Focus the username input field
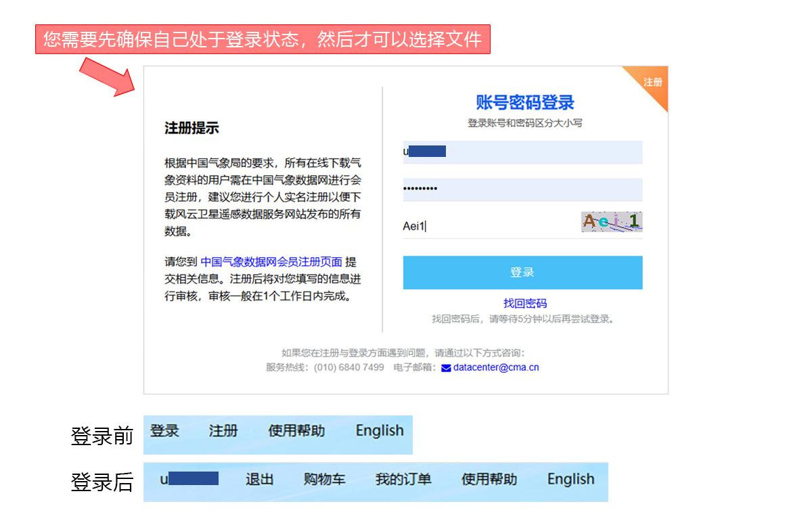 pos(522,152)
